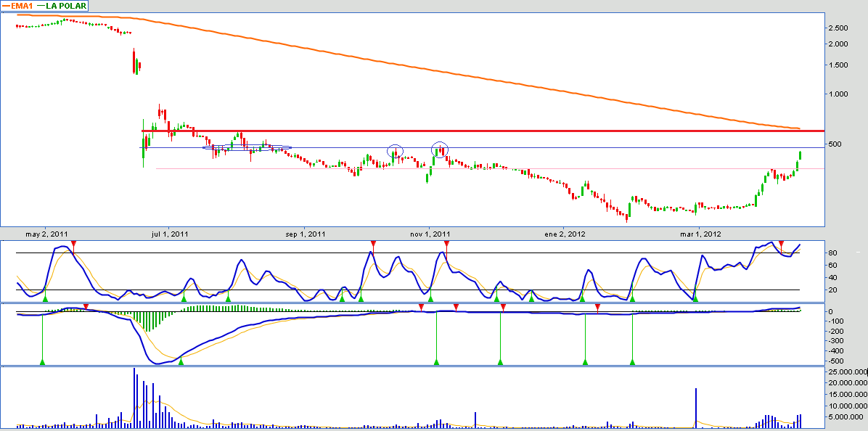Image resolution: width=868 pixels, height=431 pixels.
Task: Click the 'mar 1, 2012' date axis label
Action: coord(700,234)
